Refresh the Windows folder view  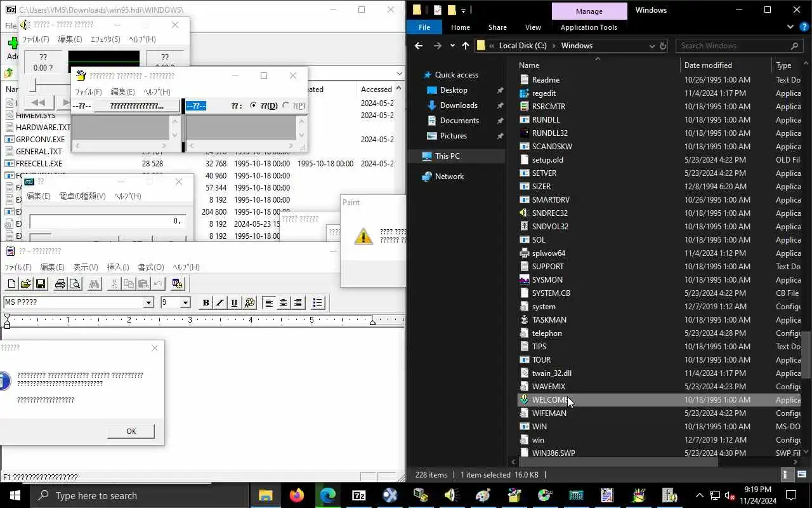[x=663, y=46]
